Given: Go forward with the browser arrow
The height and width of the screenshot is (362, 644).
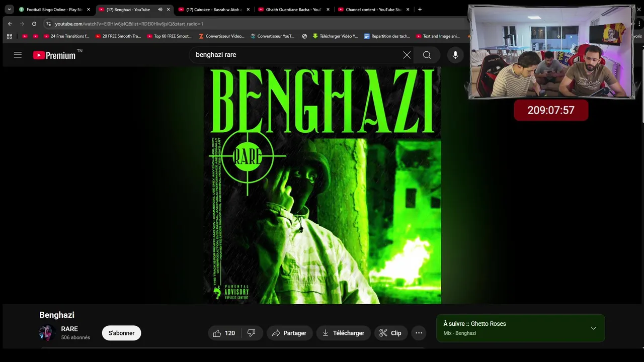Looking at the screenshot, I should tap(22, 24).
